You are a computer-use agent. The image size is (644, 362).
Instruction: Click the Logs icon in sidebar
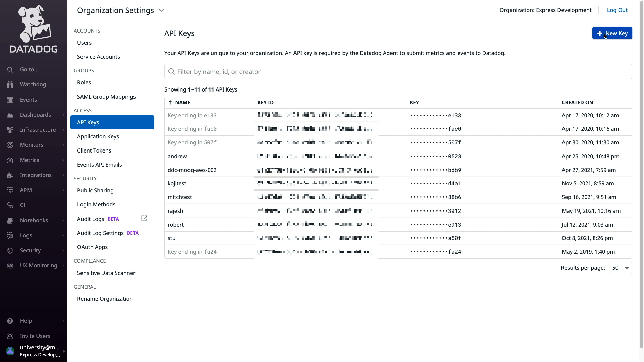[10, 236]
